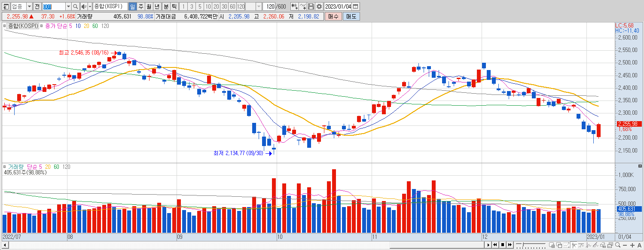Screen dimensions: 644x250
Task: Click the rewind replay button
Action: pyautogui.click(x=495, y=245)
